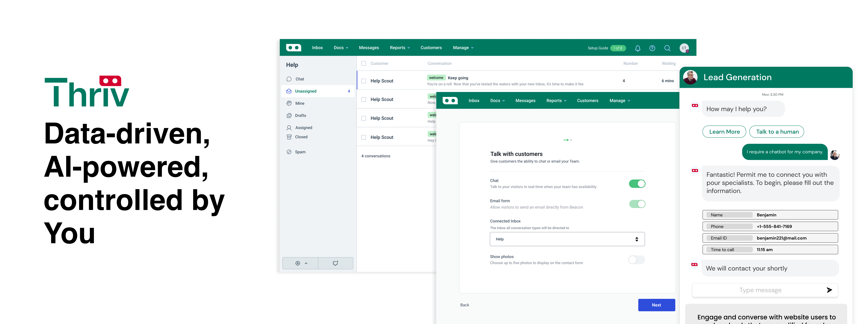Click the Talk to a human button
This screenshot has height=324, width=868.
[x=777, y=132]
